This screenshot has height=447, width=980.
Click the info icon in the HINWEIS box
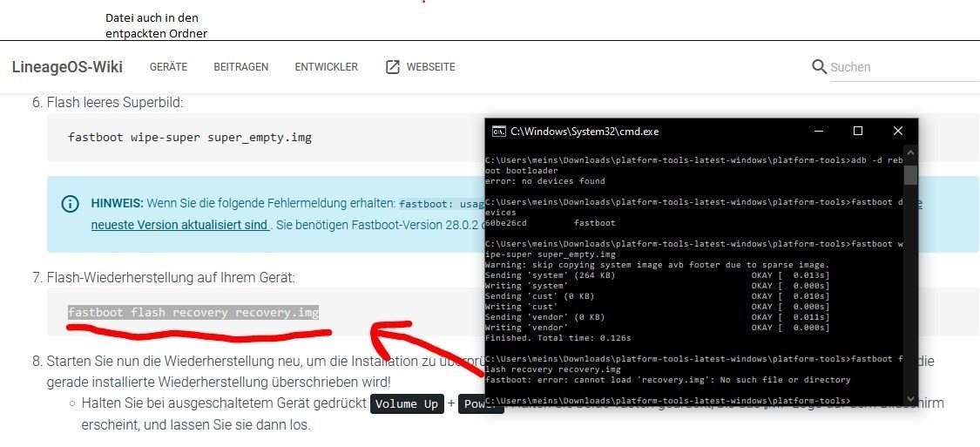(70, 204)
